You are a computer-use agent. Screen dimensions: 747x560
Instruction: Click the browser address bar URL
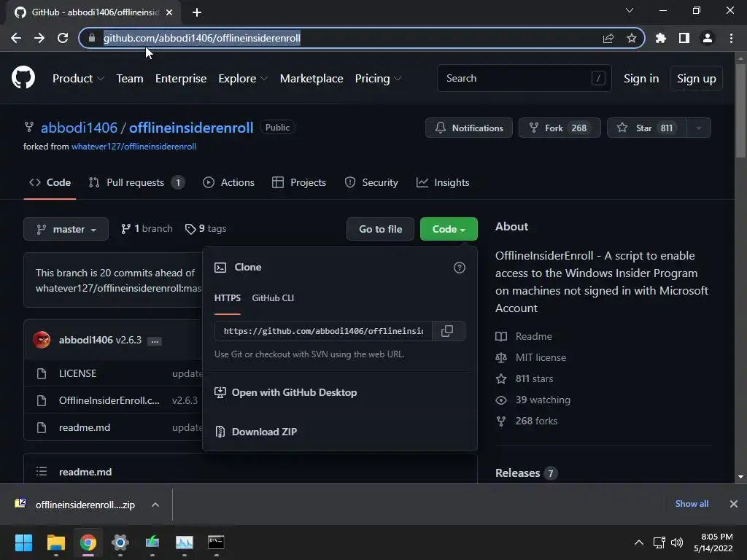point(201,38)
